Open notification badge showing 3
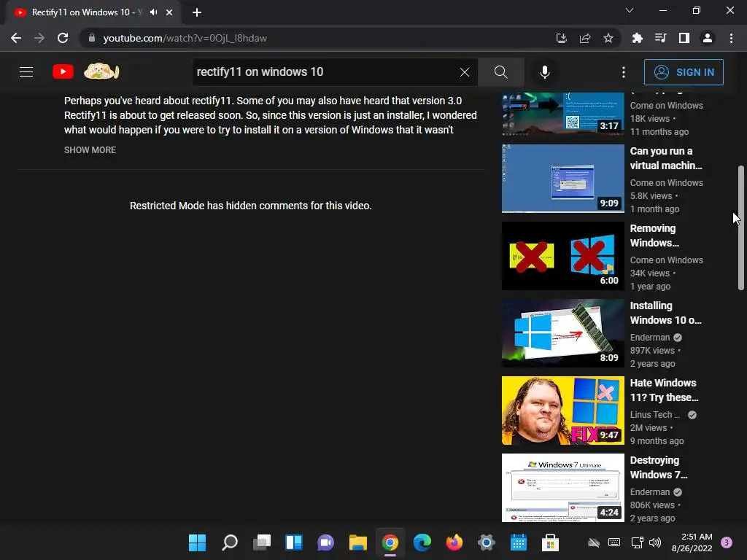 tap(727, 542)
